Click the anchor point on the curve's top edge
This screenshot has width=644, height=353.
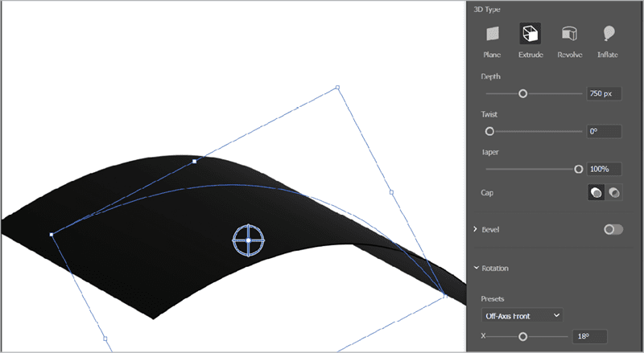coord(195,162)
